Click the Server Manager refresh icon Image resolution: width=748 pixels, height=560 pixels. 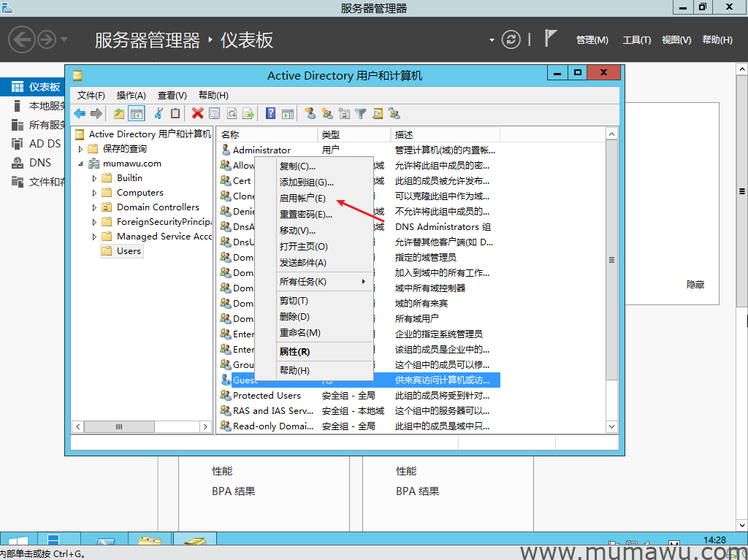(511, 39)
